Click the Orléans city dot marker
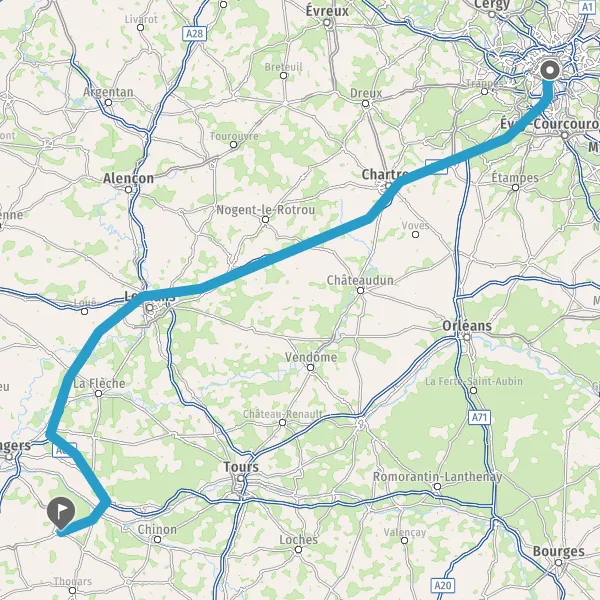 [x=467, y=338]
